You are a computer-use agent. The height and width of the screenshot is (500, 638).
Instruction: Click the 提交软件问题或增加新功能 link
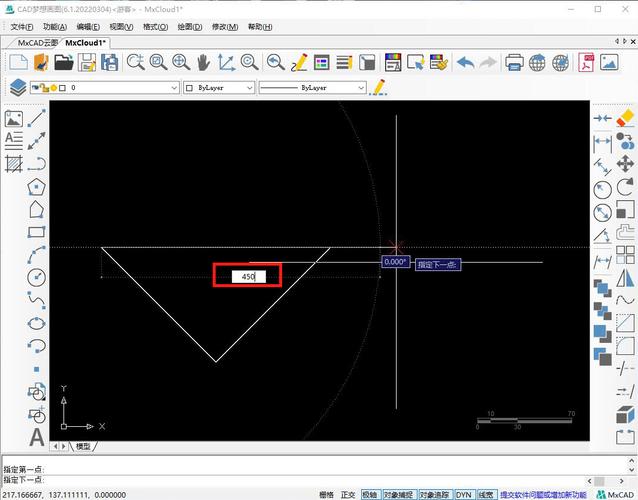coord(541,494)
